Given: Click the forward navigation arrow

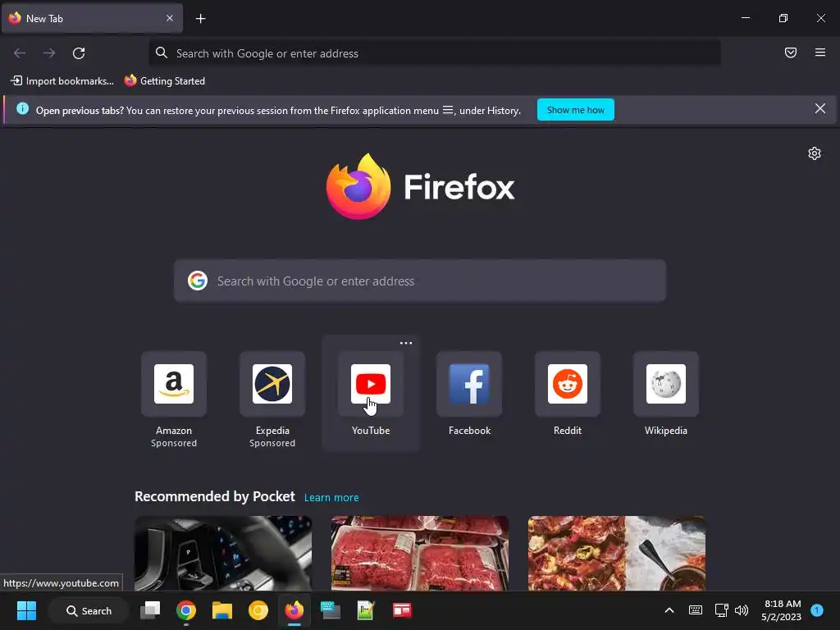Looking at the screenshot, I should point(49,53).
